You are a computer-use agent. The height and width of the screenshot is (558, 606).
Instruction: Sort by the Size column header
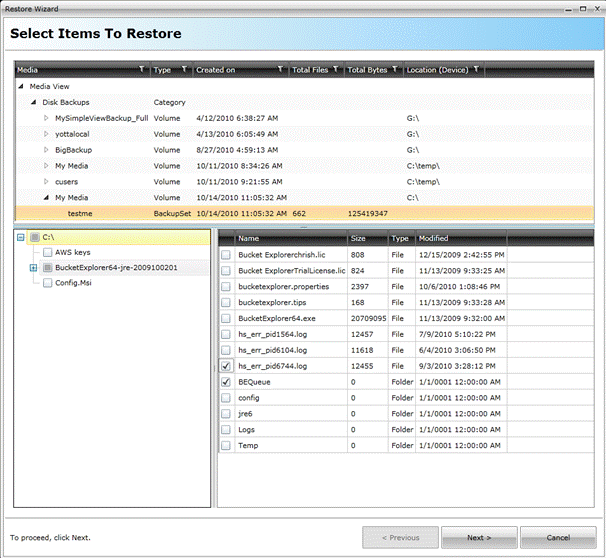368,238
